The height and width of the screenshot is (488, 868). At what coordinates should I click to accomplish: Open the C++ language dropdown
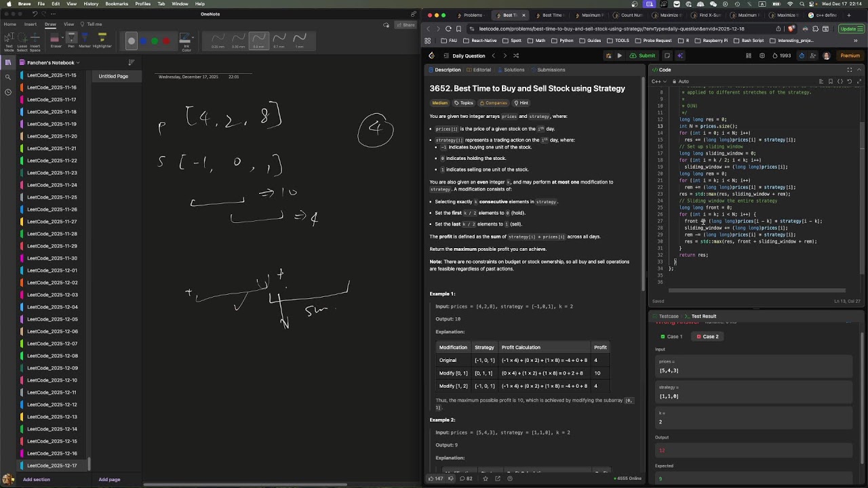click(659, 81)
